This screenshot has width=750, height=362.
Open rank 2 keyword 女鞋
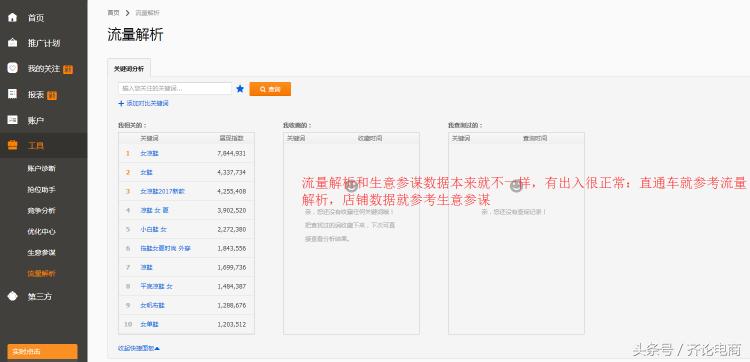pos(146,172)
